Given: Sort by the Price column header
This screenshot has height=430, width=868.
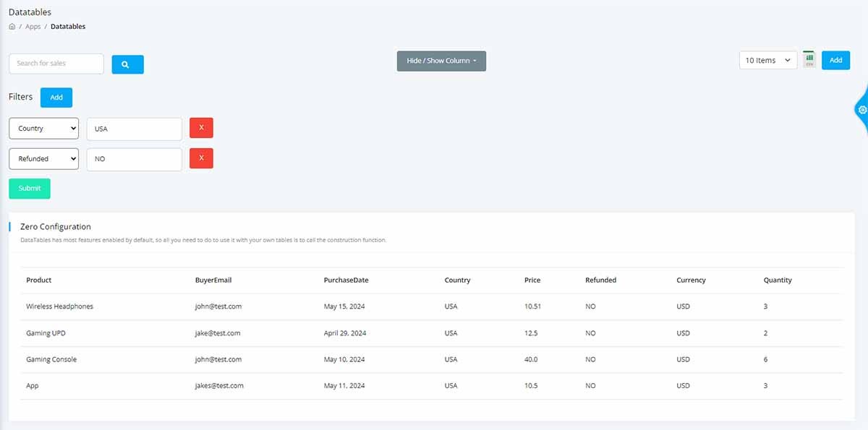Looking at the screenshot, I should 532,280.
